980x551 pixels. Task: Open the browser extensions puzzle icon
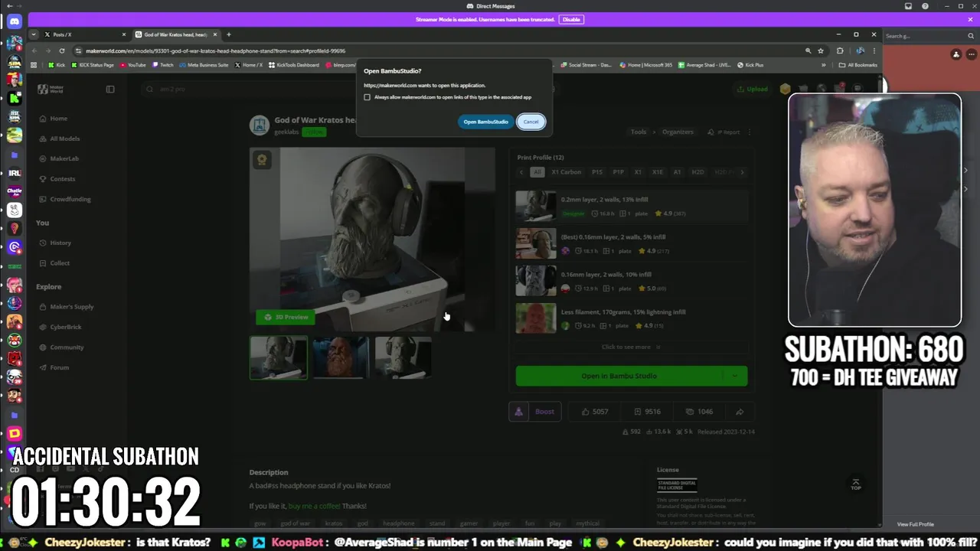tap(840, 51)
